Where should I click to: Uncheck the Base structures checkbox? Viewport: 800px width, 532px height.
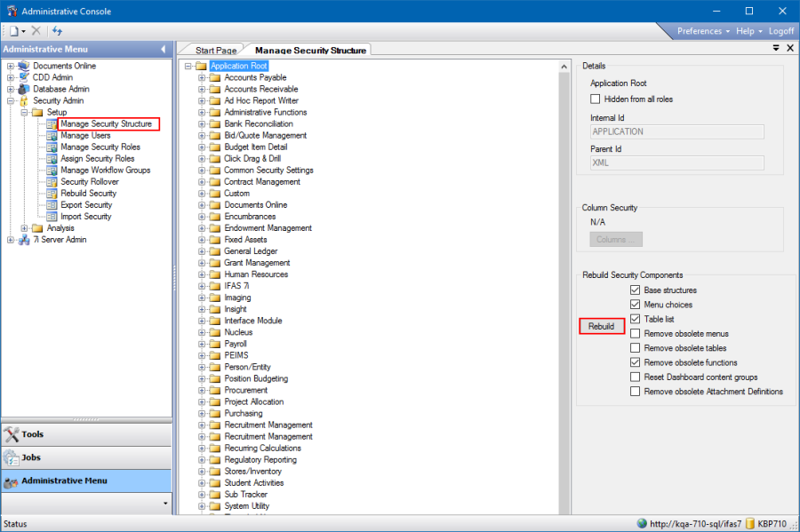[x=635, y=290]
